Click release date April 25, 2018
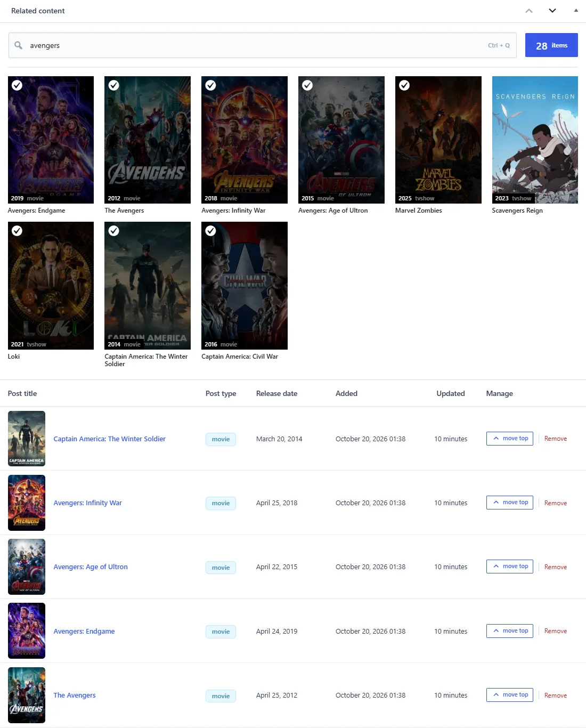 point(276,503)
